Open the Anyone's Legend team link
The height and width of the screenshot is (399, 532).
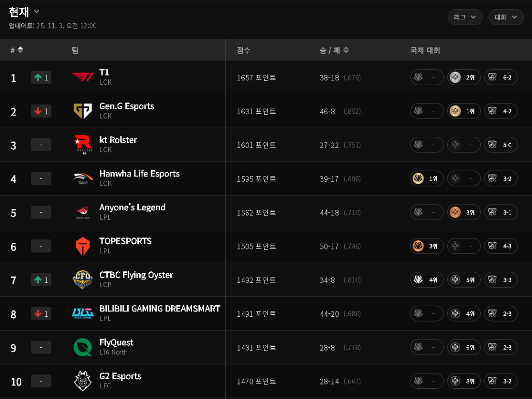[132, 207]
